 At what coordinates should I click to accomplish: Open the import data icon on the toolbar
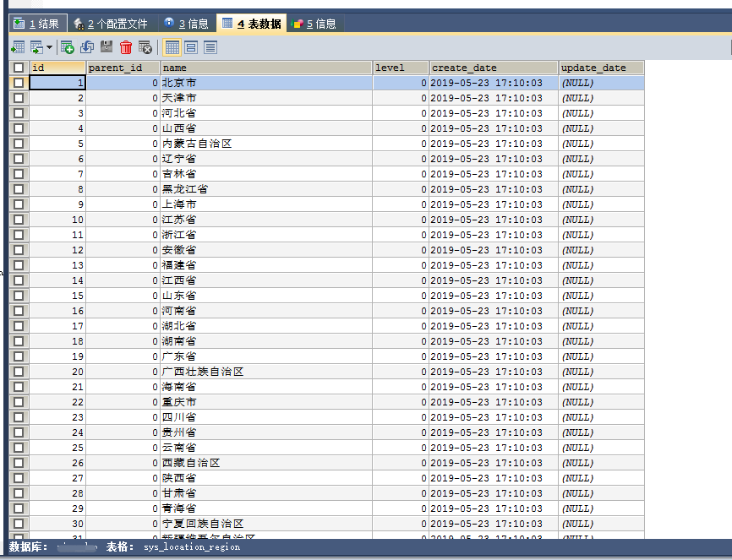(x=17, y=46)
